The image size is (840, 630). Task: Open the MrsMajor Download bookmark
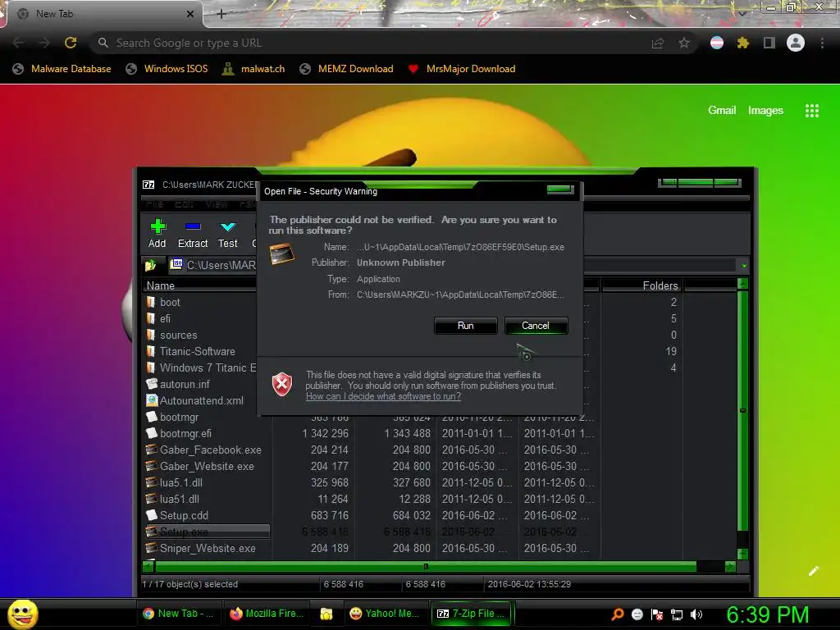click(x=462, y=69)
